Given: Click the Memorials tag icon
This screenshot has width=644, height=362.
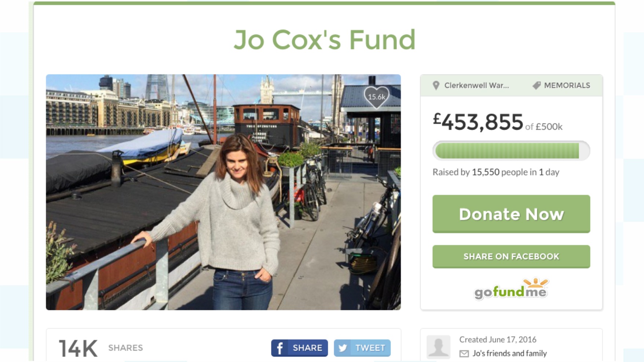Looking at the screenshot, I should pos(537,85).
